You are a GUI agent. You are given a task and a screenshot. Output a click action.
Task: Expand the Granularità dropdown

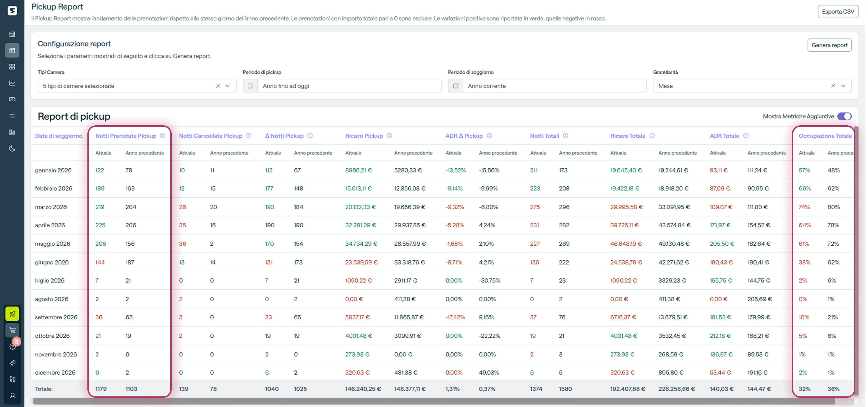pyautogui.click(x=843, y=86)
